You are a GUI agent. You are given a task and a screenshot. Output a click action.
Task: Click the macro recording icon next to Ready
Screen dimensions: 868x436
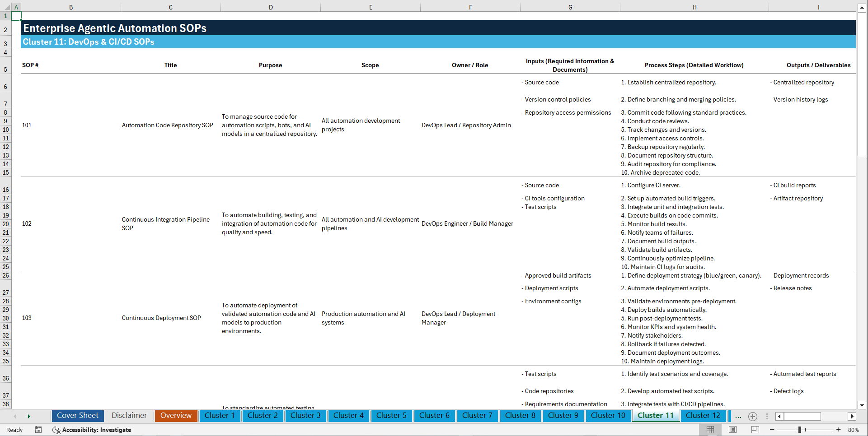click(38, 430)
